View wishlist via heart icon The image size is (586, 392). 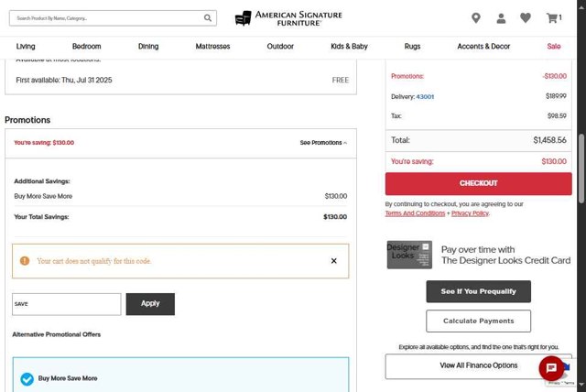click(526, 17)
